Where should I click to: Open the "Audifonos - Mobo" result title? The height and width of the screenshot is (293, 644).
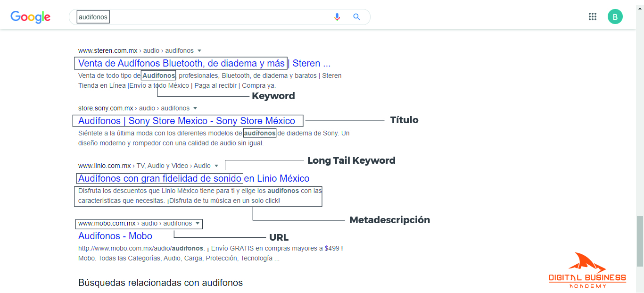coord(115,236)
